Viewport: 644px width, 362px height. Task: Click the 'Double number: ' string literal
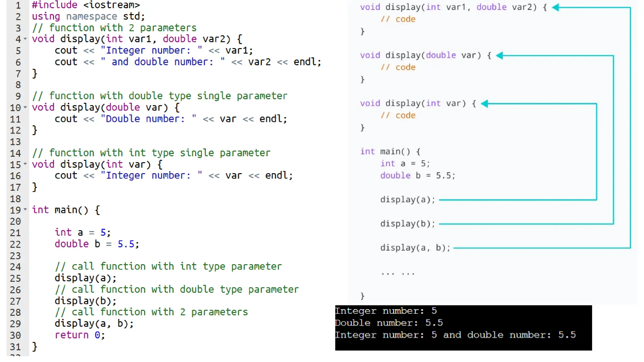tap(148, 119)
